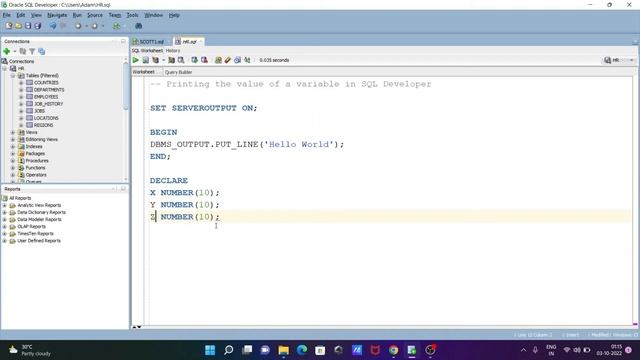Click the Unshared SQL Worksheet icon

tap(218, 60)
